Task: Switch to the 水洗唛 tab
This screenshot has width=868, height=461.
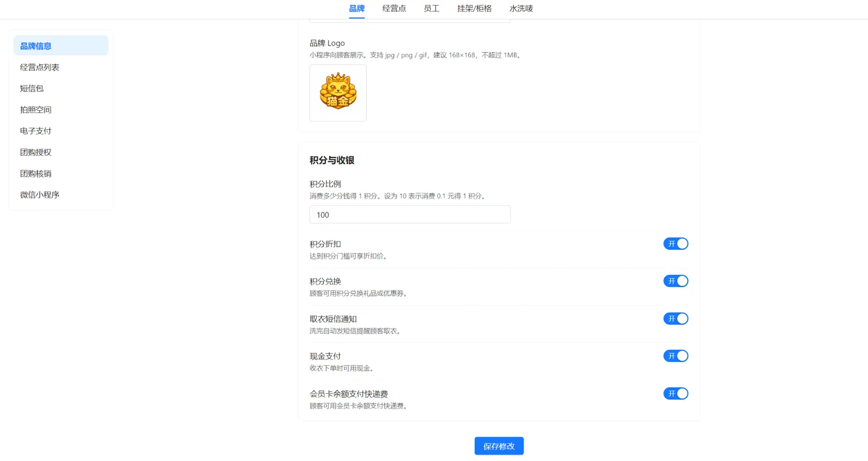Action: tap(521, 9)
